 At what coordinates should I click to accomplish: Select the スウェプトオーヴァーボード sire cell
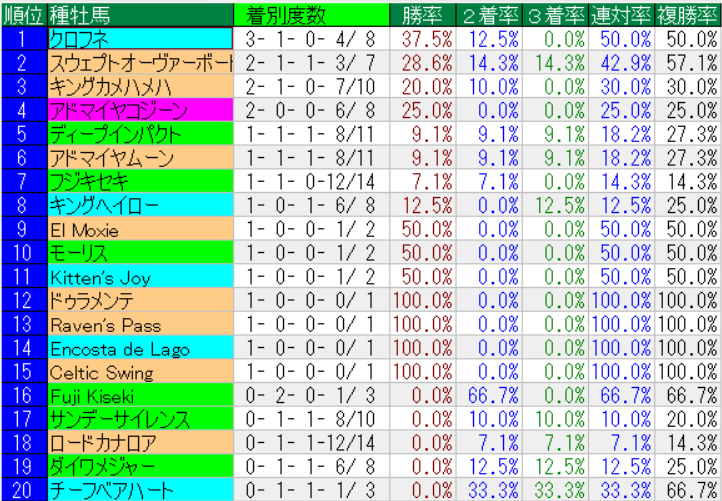tap(140, 63)
